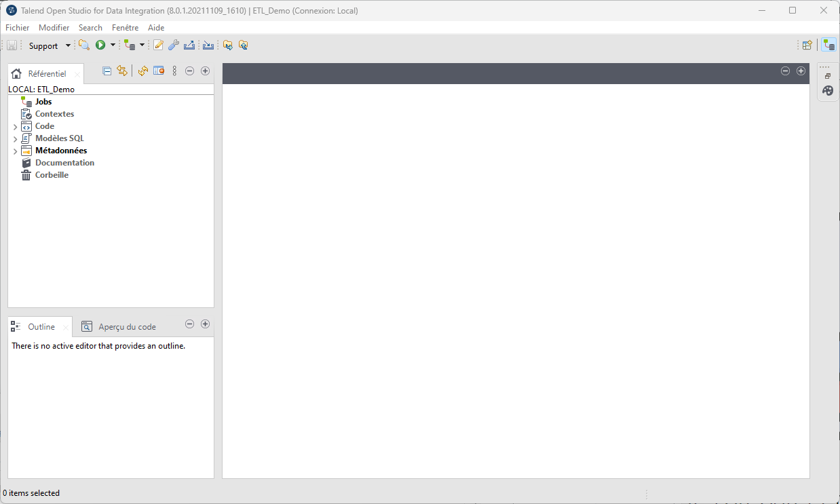840x504 pixels.
Task: Click the notepad with pencil icon
Action: (x=159, y=45)
